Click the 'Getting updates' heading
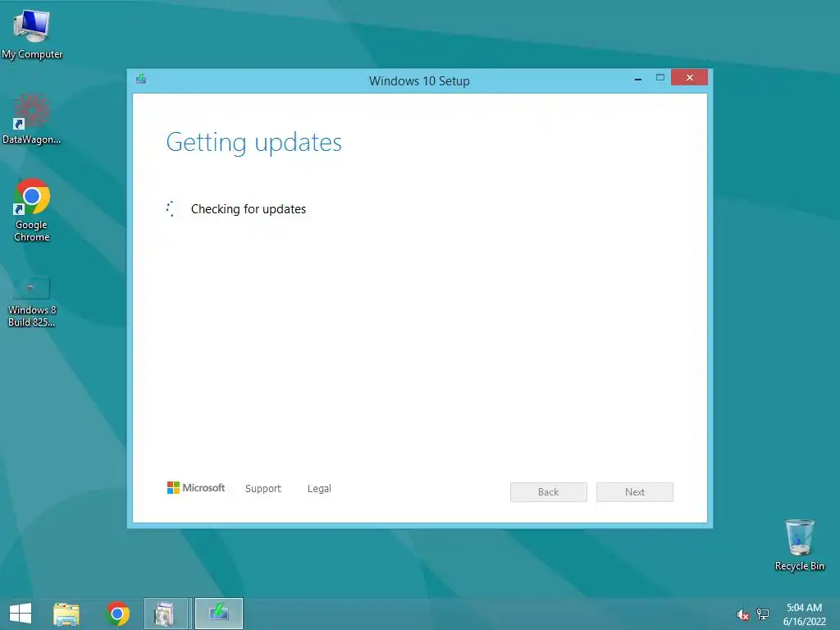 254,143
